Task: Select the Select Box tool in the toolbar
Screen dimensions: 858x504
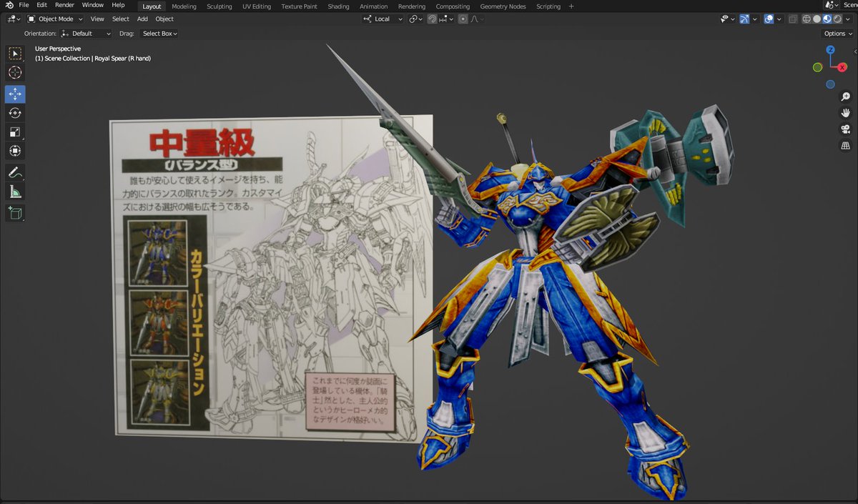Action: [15, 54]
